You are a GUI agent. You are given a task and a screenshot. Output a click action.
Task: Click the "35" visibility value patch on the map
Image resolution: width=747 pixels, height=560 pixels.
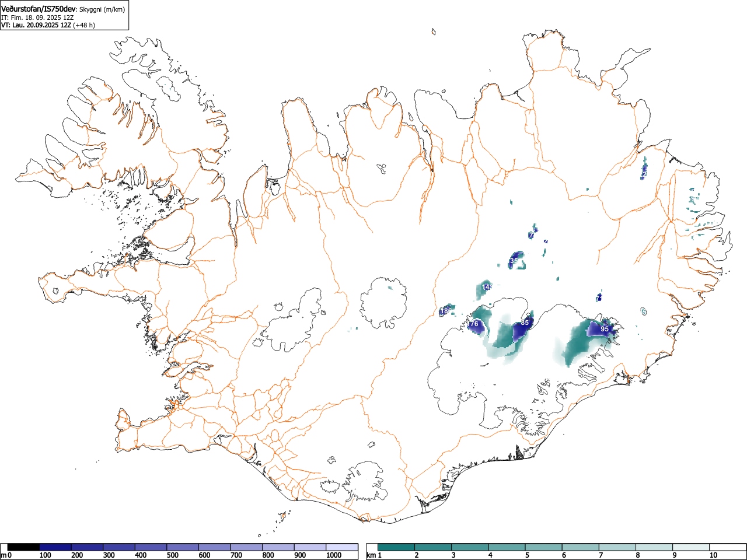coord(514,261)
